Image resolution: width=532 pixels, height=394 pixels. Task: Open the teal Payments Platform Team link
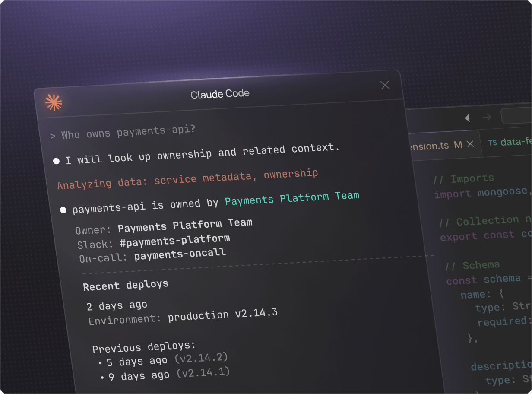292,198
